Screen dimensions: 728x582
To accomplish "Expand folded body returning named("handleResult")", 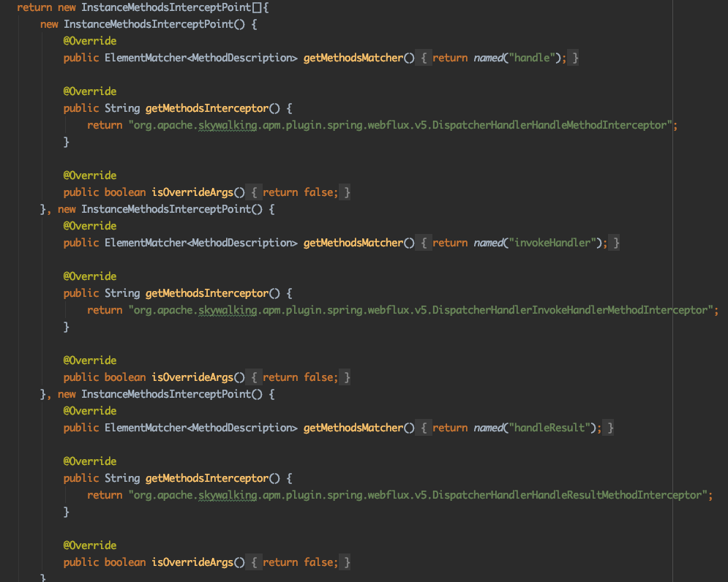I will (x=424, y=428).
